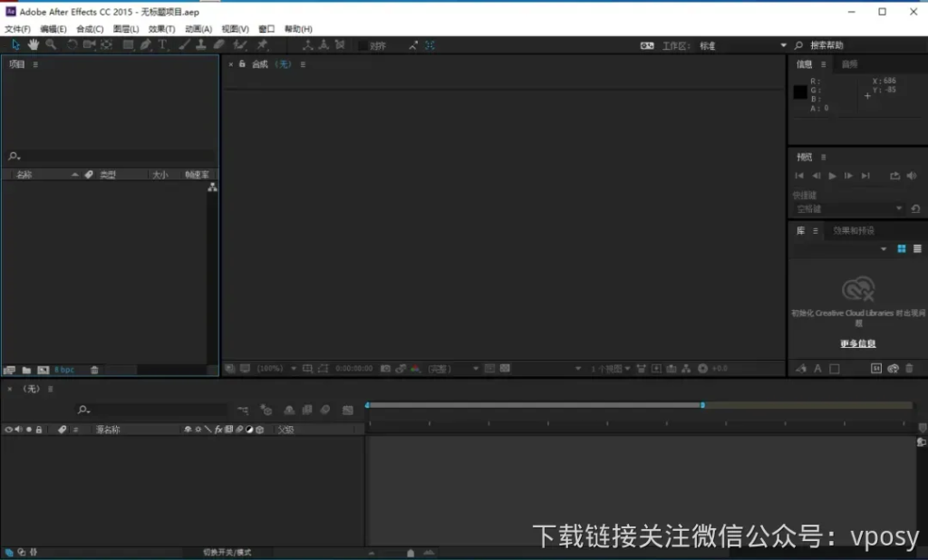
Task: Select the Roto Brush tool
Action: 239,45
